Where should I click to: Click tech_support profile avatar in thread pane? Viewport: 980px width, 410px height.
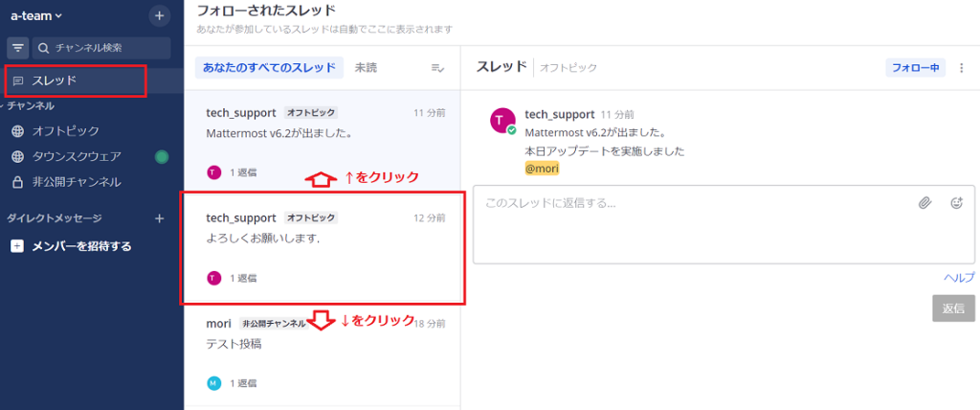point(503,120)
